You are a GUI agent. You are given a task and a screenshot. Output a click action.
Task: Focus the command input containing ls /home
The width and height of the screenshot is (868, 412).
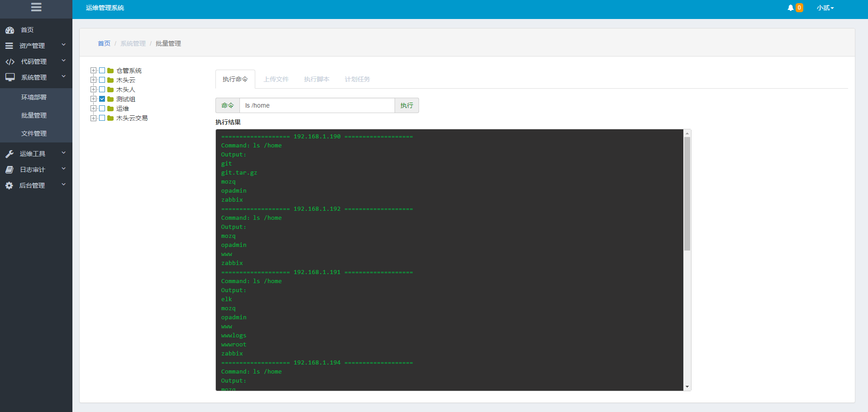(317, 105)
